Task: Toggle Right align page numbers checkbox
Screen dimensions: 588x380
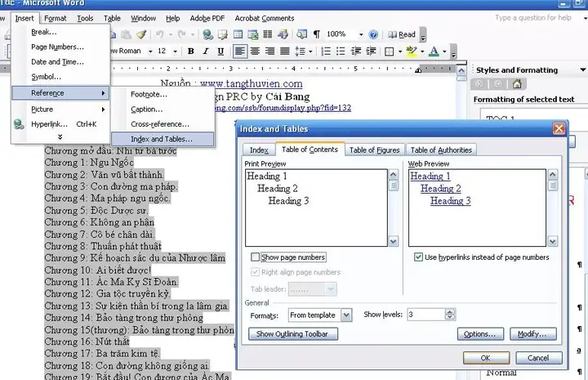Action: [x=255, y=272]
